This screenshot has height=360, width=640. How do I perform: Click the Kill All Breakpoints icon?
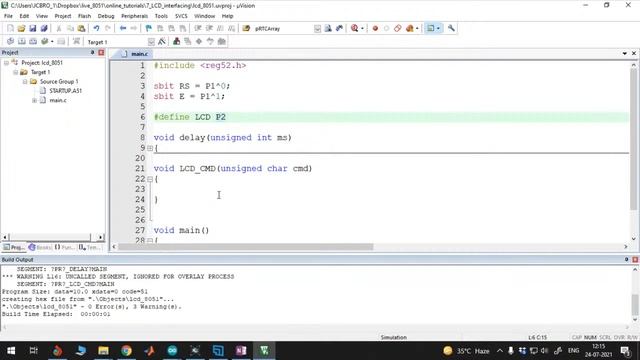[x=409, y=28]
